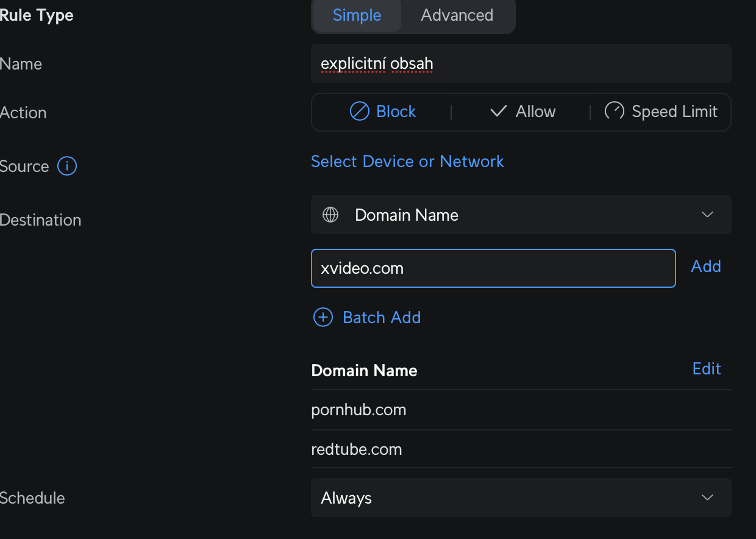This screenshot has width=756, height=539.
Task: Focus the domain input containing xvideo.com
Action: [x=493, y=268]
